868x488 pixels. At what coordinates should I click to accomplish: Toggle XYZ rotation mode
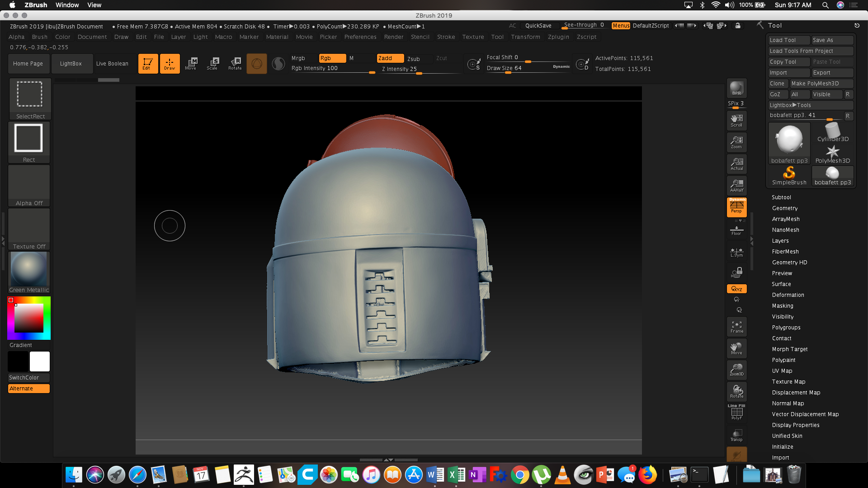[x=736, y=289]
